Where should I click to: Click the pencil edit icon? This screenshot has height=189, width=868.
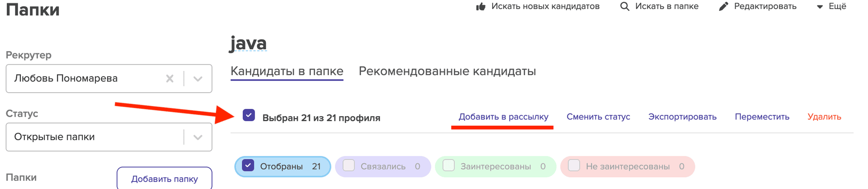tap(723, 6)
